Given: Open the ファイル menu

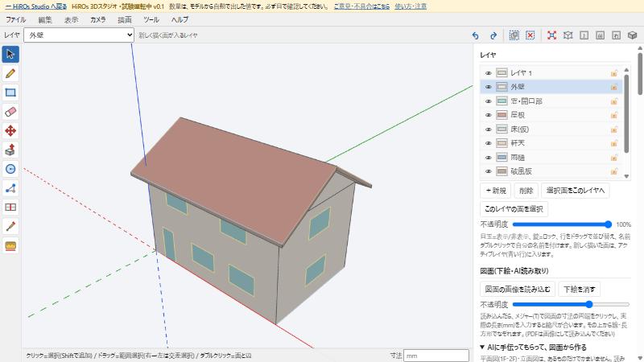Looking at the screenshot, I should (x=15, y=19).
